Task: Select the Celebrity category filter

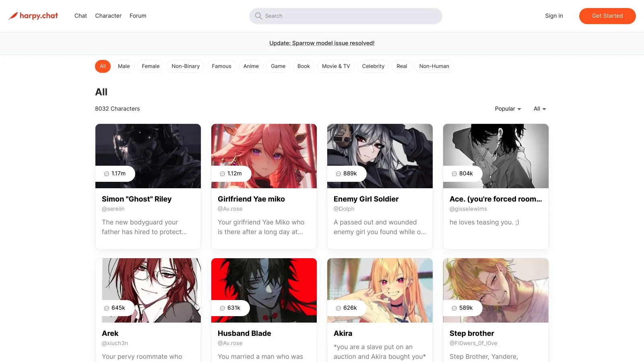Action: pyautogui.click(x=373, y=66)
